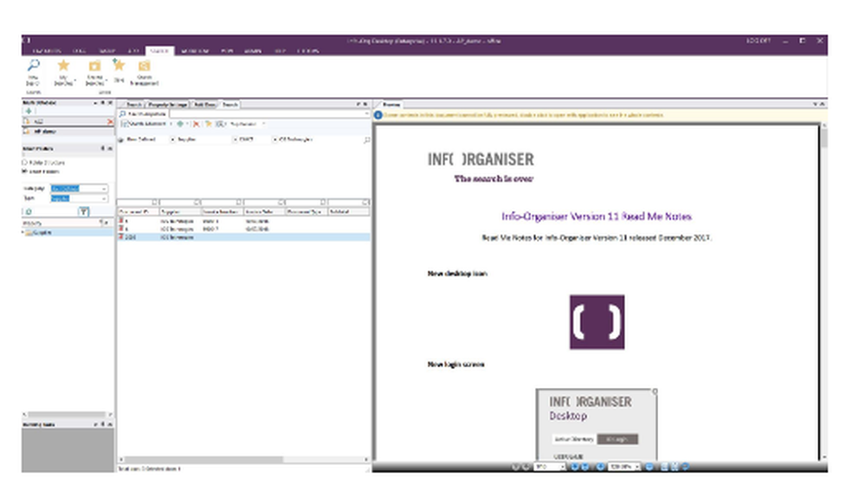
Task: Click filter icon above Invoice Date column
Action: click(x=281, y=203)
